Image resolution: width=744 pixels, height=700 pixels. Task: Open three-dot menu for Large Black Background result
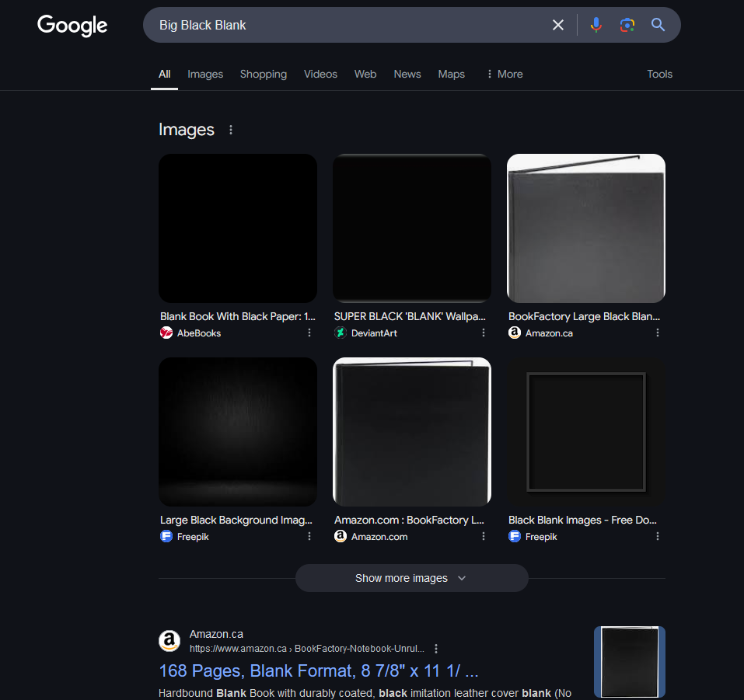coord(309,536)
